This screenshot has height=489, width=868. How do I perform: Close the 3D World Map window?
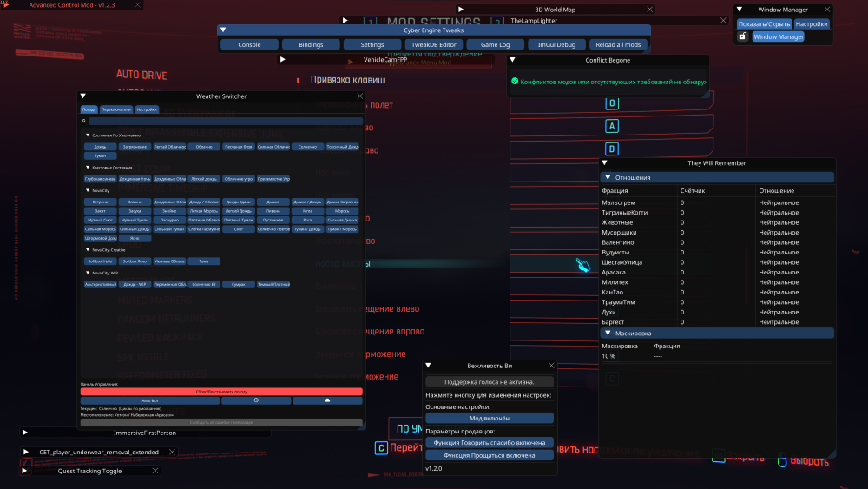650,10
